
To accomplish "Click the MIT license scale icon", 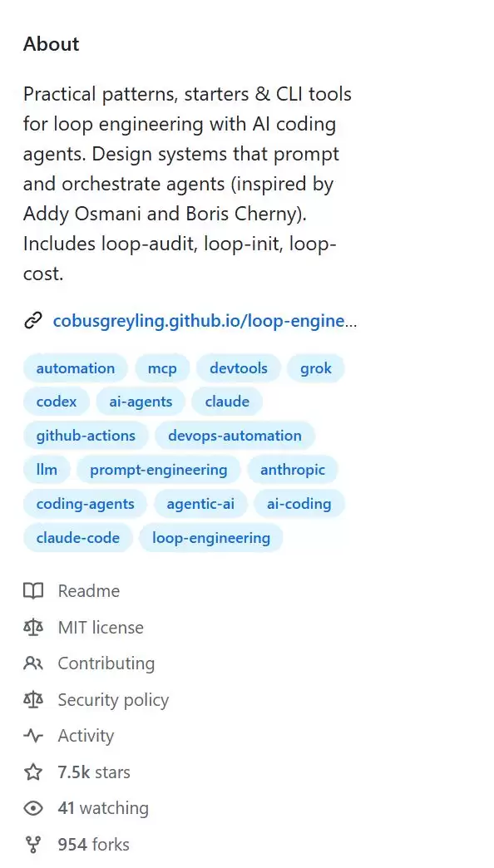I will click(x=33, y=627).
